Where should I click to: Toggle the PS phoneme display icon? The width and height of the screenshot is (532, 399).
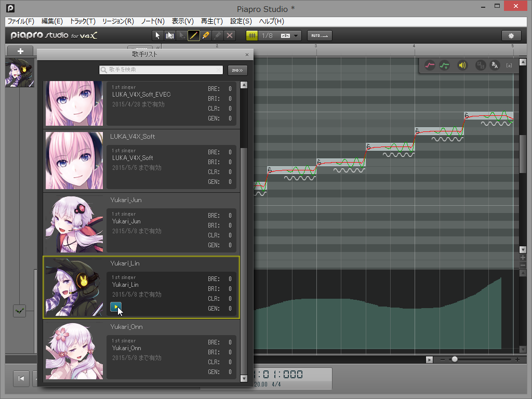pyautogui.click(x=481, y=65)
